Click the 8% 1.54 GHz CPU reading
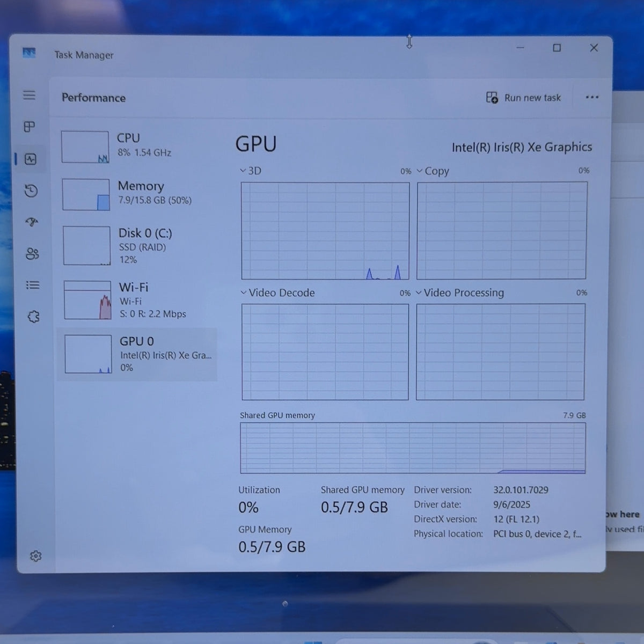 (144, 152)
